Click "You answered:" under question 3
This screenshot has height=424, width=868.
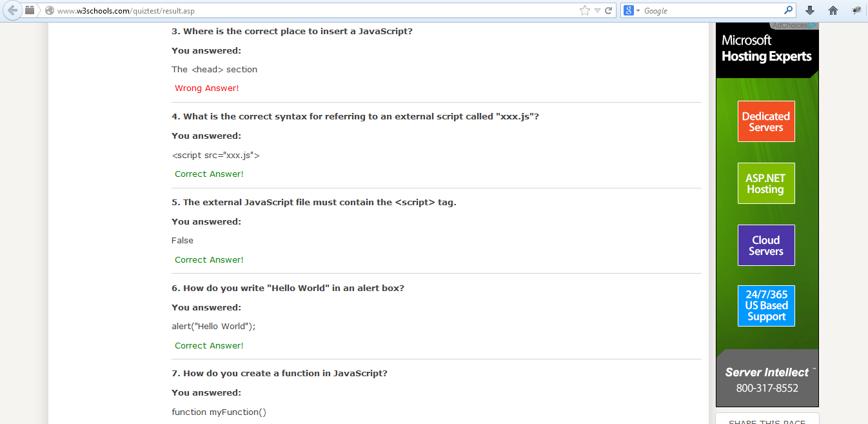[x=206, y=51]
